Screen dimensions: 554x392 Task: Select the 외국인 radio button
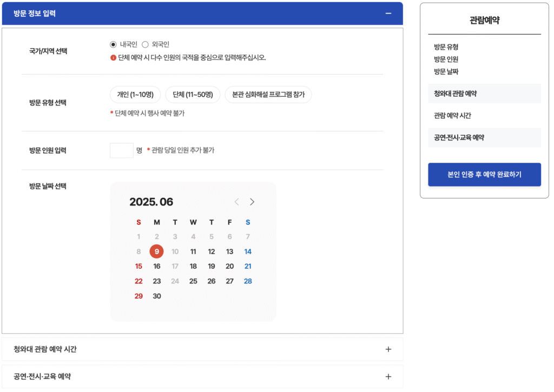point(145,44)
